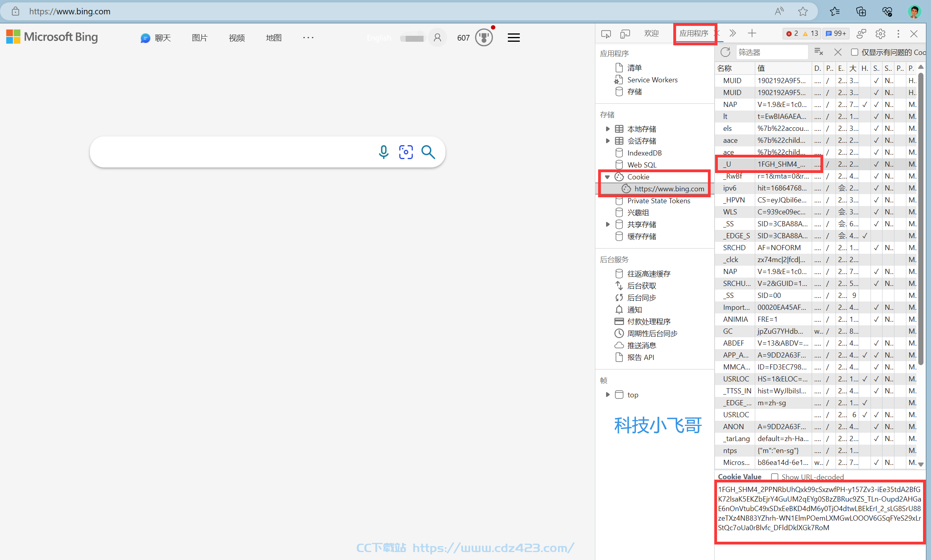Click the read aloud icon in address bar

click(779, 12)
